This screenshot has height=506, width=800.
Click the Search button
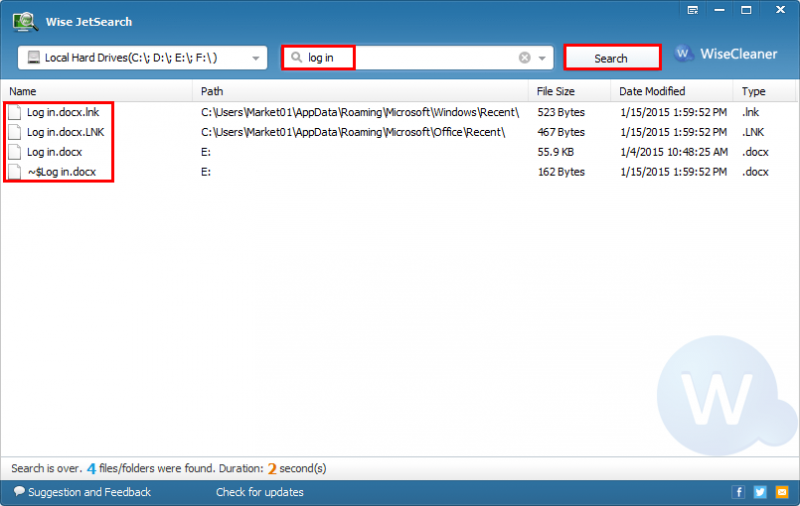(612, 58)
